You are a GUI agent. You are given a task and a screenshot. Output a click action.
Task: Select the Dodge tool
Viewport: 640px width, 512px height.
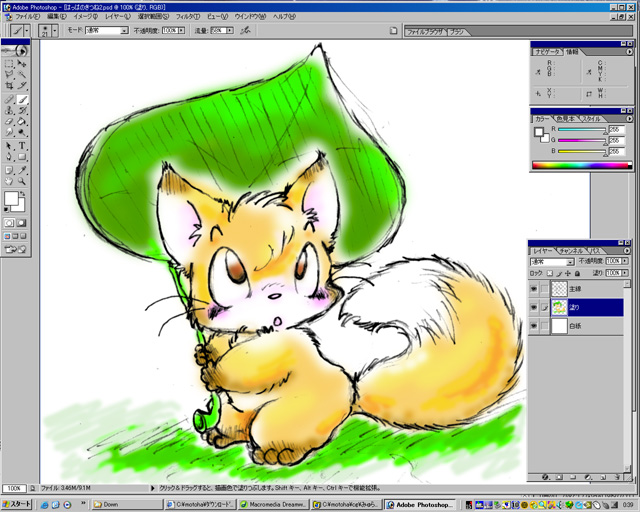(22, 132)
